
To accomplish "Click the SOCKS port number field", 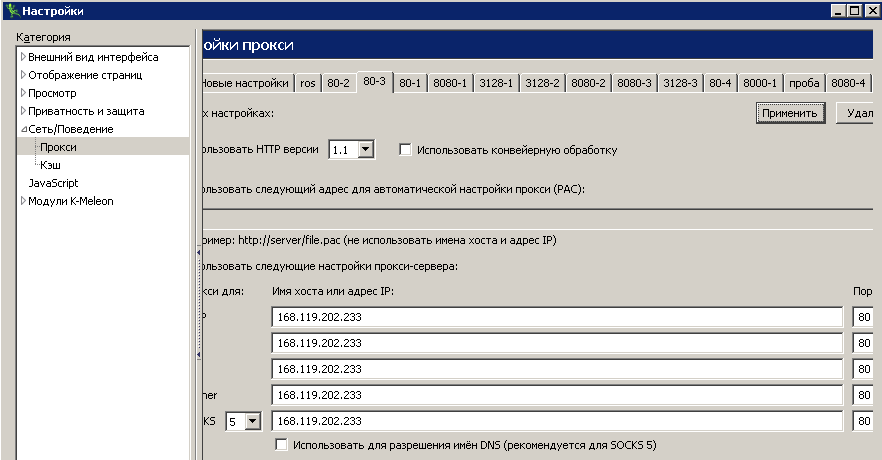I will pos(865,421).
